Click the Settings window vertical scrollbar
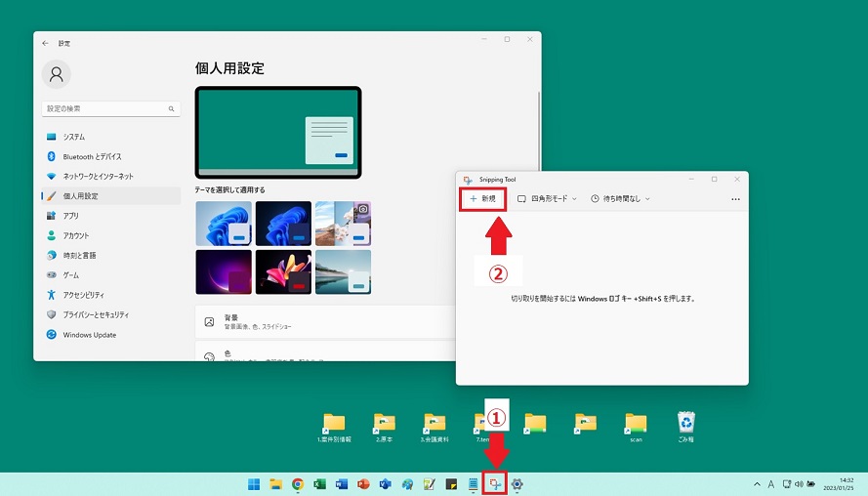This screenshot has width=868, height=496. tap(539, 130)
